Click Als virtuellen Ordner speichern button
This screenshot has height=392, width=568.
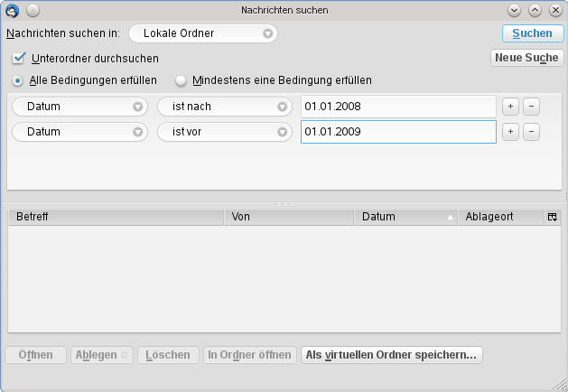point(392,355)
